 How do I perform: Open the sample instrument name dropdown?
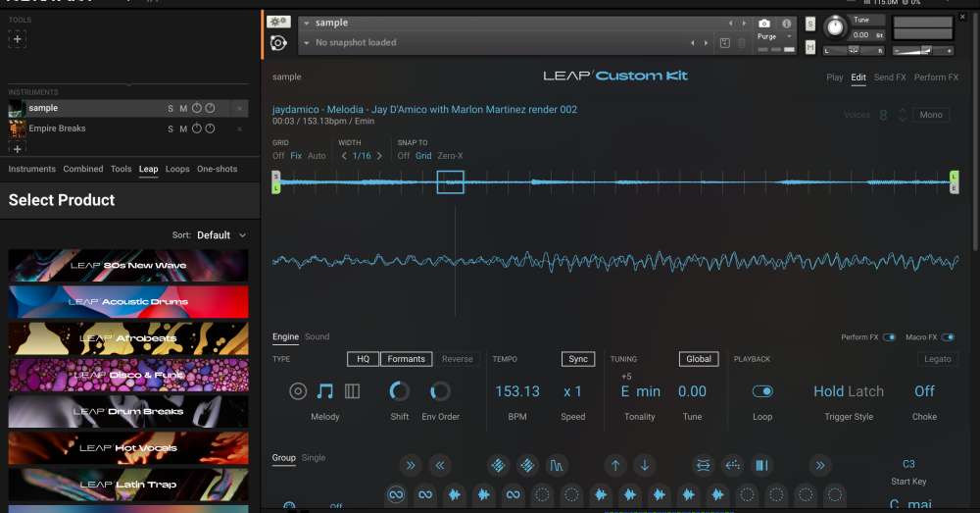[307, 24]
